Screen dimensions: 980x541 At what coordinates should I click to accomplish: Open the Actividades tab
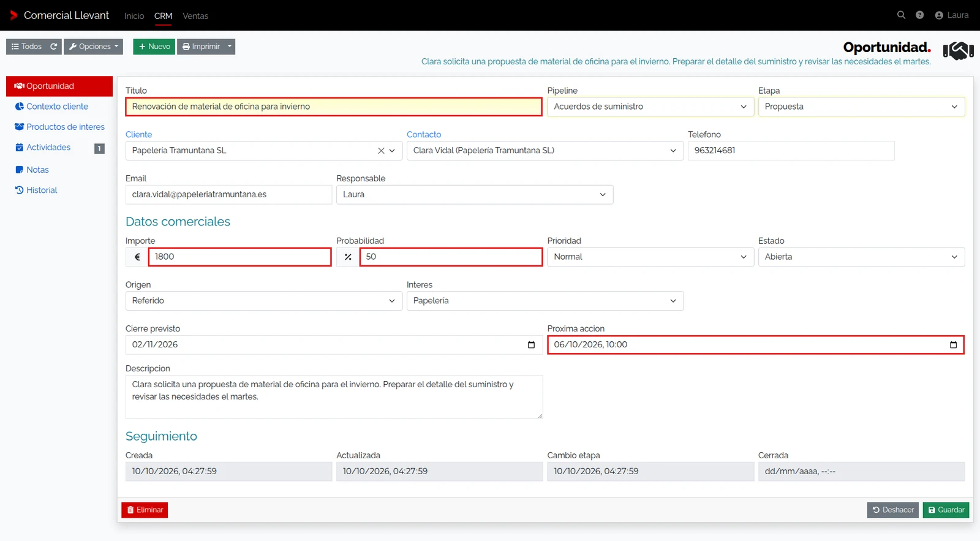[59, 148]
